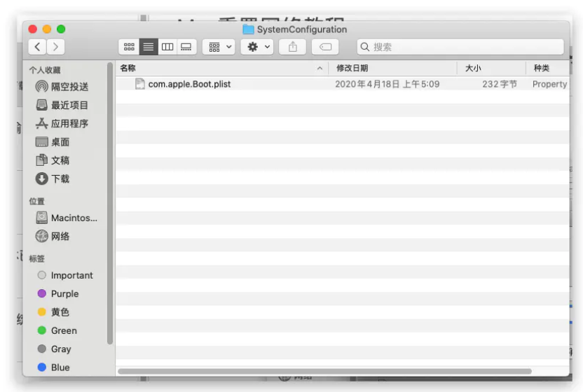Switch to column view mode
This screenshot has height=392, width=583.
[x=167, y=47]
